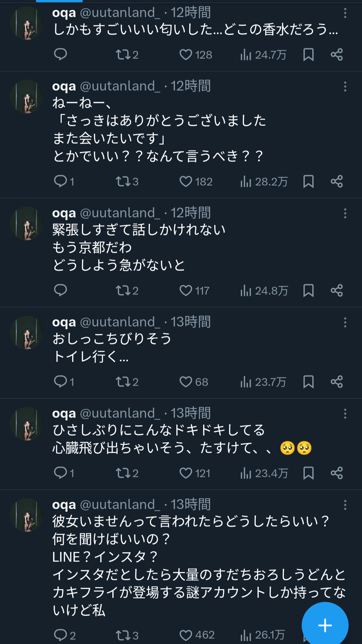Select the active timeline tab indicator at top
Image resolution: width=362 pixels, height=644 pixels.
pyautogui.click(x=59, y=1)
